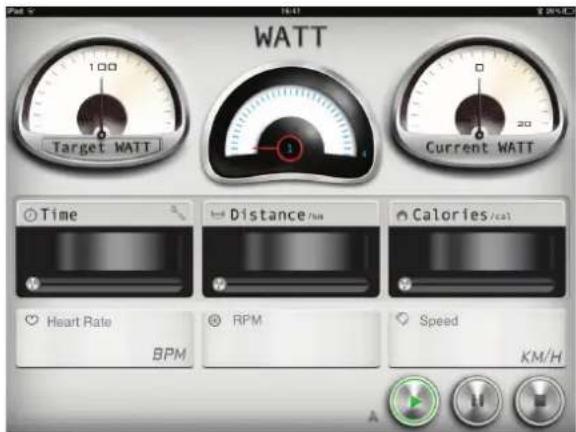Tap the flame icon beside Calories
The height and width of the screenshot is (432, 576).
(x=402, y=215)
